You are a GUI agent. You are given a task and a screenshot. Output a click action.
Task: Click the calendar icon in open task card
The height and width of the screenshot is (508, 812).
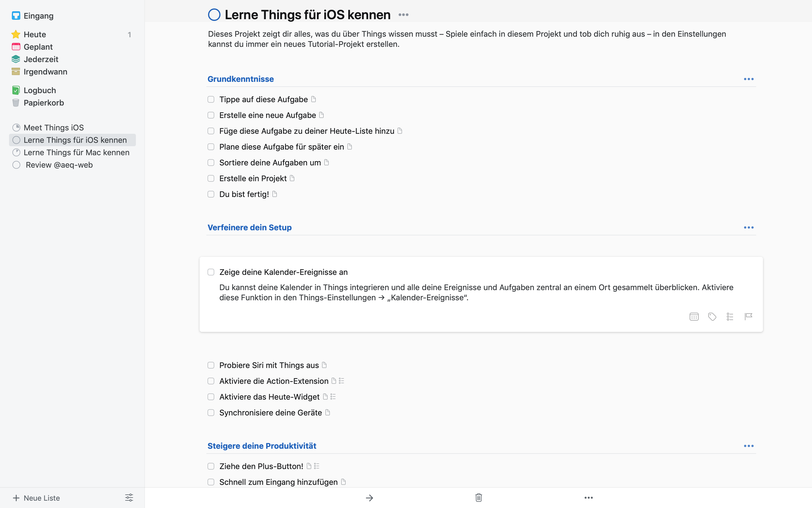click(694, 316)
